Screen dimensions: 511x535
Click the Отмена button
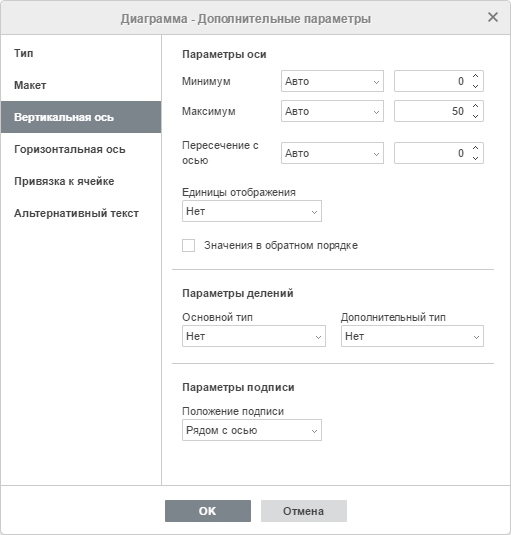point(304,511)
